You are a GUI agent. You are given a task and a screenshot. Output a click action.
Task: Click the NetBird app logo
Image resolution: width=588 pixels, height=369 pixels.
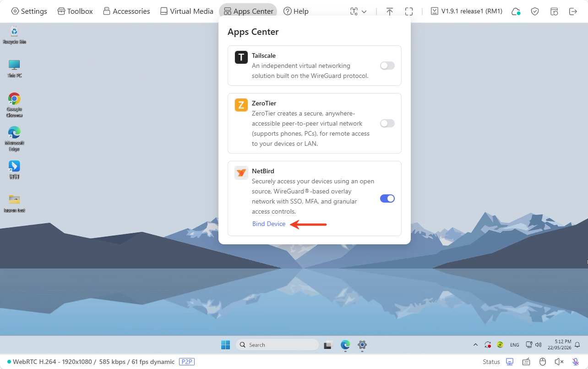pyautogui.click(x=241, y=173)
